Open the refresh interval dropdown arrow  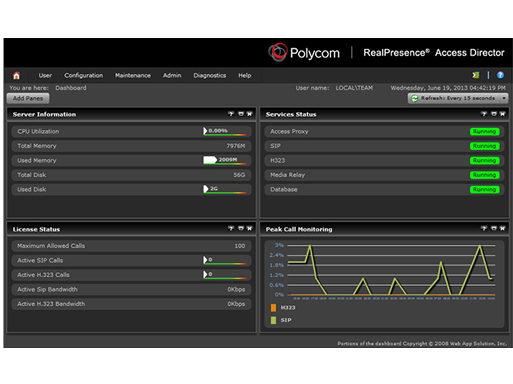[x=504, y=98]
